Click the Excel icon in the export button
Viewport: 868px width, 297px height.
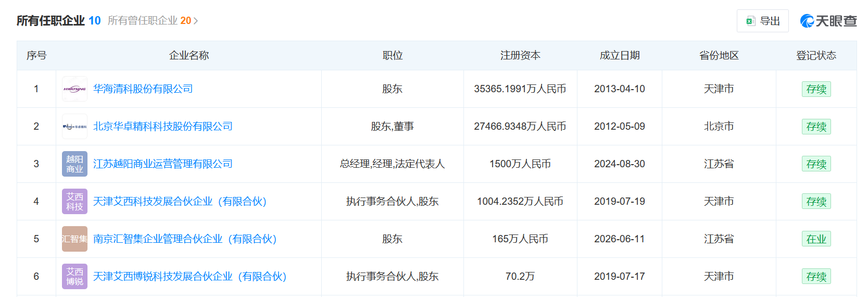click(750, 21)
